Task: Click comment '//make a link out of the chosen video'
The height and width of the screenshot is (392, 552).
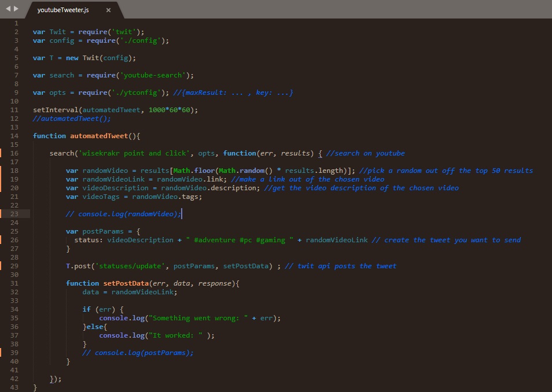Action: (308, 179)
